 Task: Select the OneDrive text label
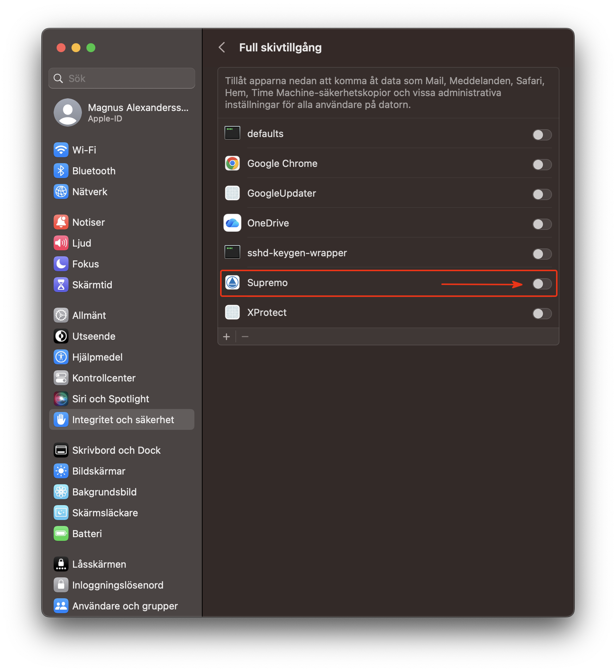(268, 223)
